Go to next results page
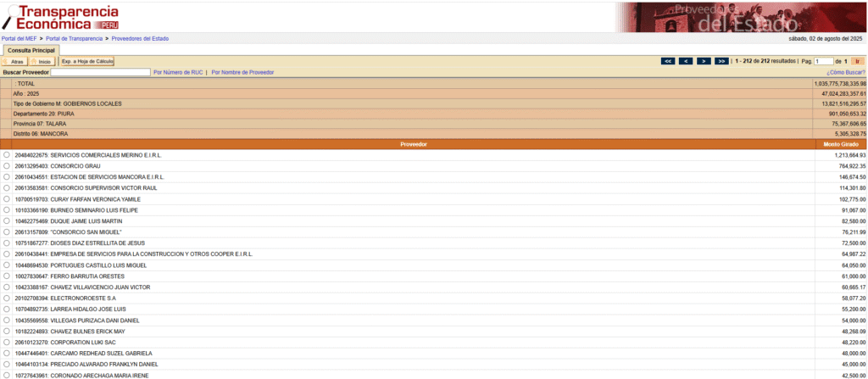The image size is (868, 379). (x=704, y=61)
